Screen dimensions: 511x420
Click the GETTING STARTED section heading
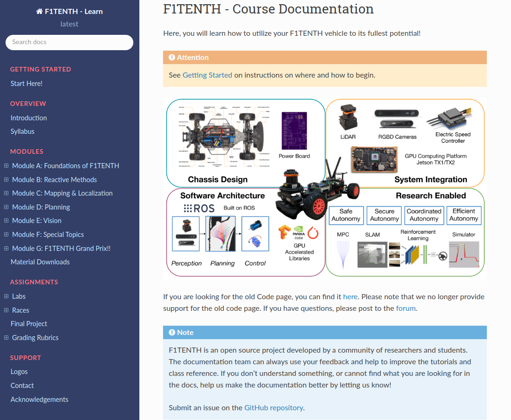pos(40,69)
